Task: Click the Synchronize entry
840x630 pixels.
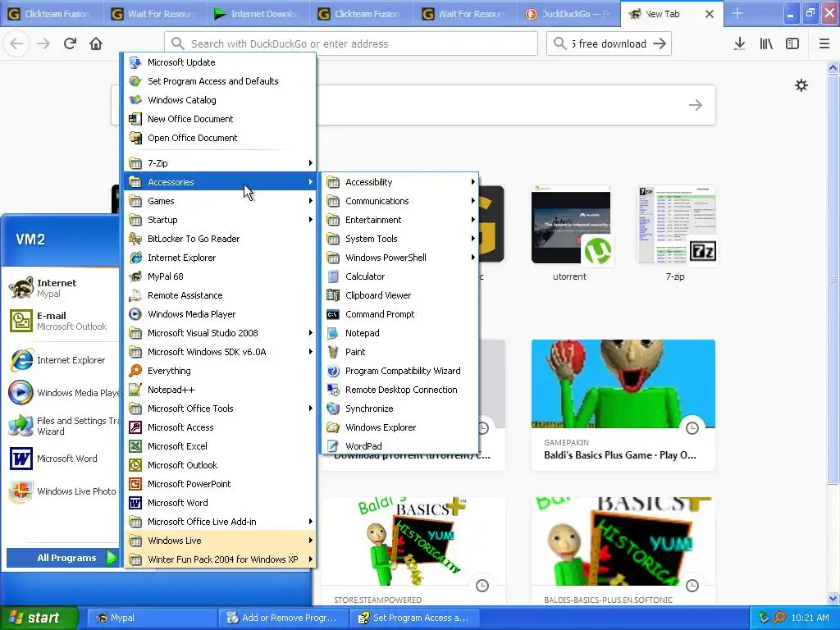Action: pyautogui.click(x=399, y=409)
